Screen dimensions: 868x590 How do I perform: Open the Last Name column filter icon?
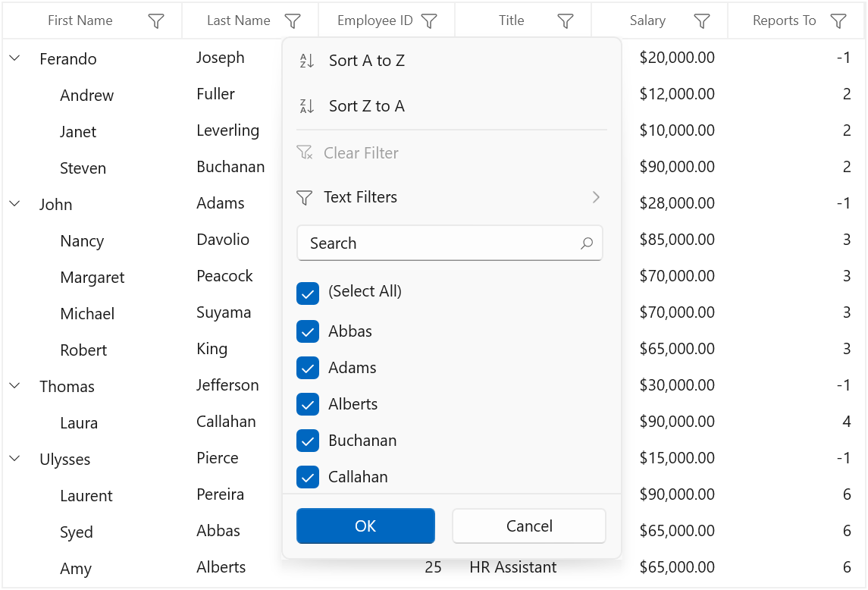(x=293, y=21)
